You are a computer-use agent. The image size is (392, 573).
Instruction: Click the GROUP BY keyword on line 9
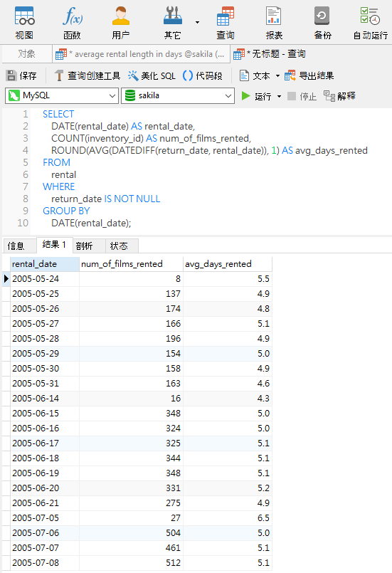[66, 211]
